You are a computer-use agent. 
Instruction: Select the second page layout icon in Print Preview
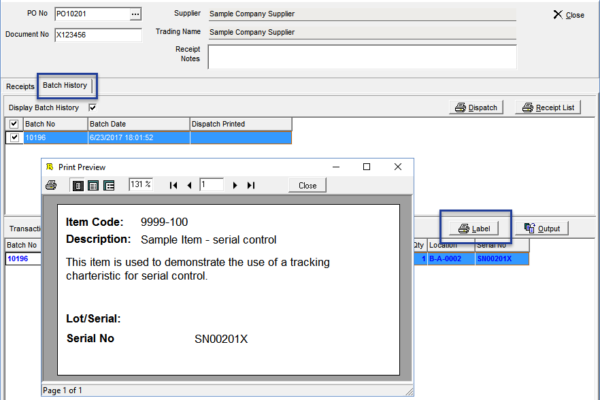pyautogui.click(x=93, y=186)
